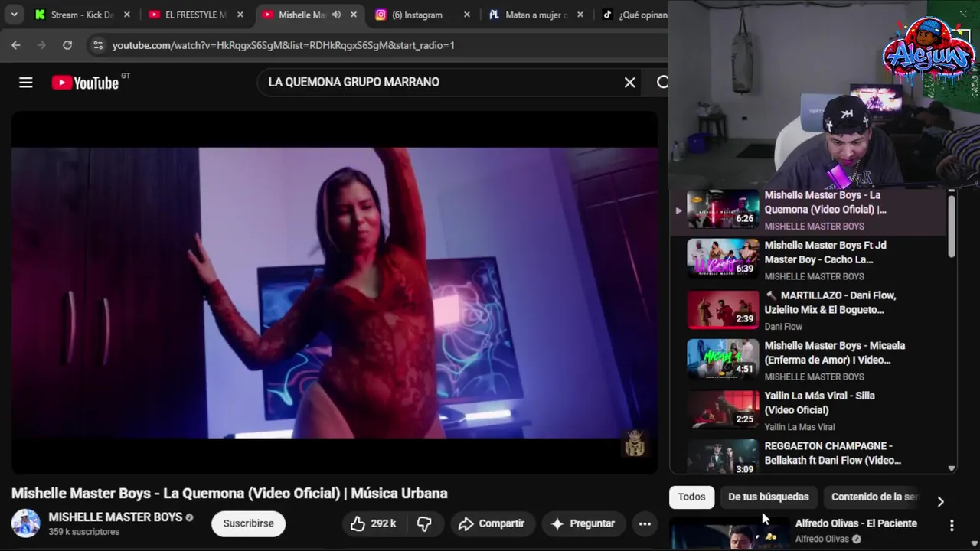Close the Stream - Kick tab

pyautogui.click(x=127, y=15)
